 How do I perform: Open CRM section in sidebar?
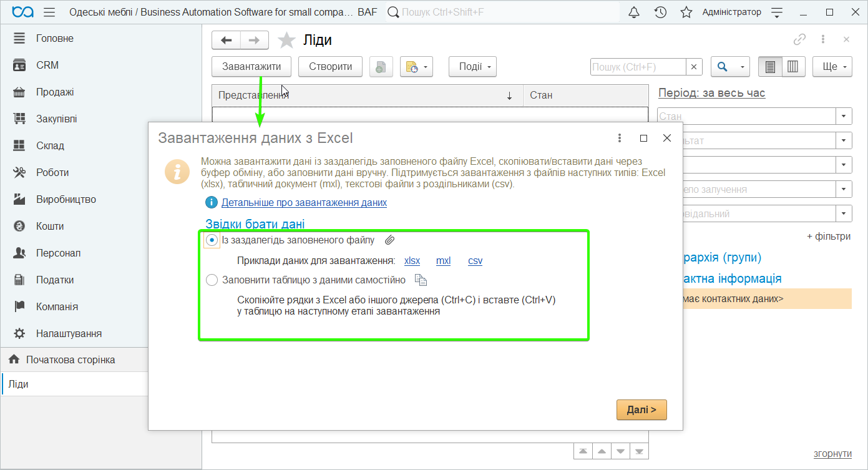[x=47, y=66]
